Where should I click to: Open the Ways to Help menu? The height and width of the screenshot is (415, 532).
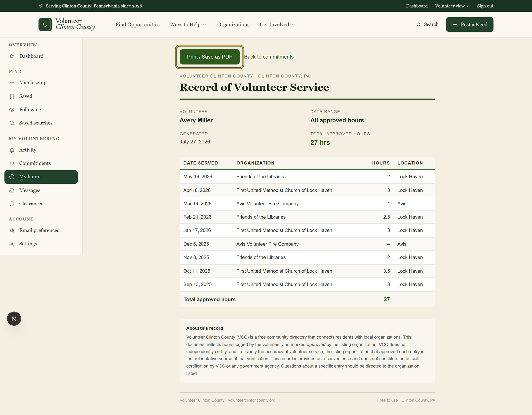tap(188, 25)
